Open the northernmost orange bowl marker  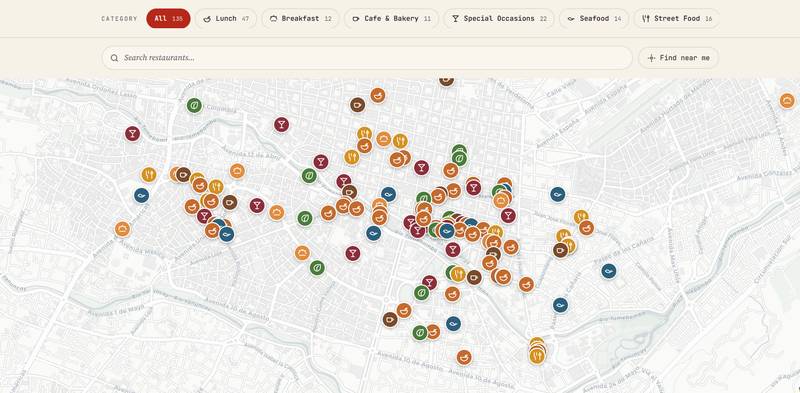pyautogui.click(x=378, y=95)
